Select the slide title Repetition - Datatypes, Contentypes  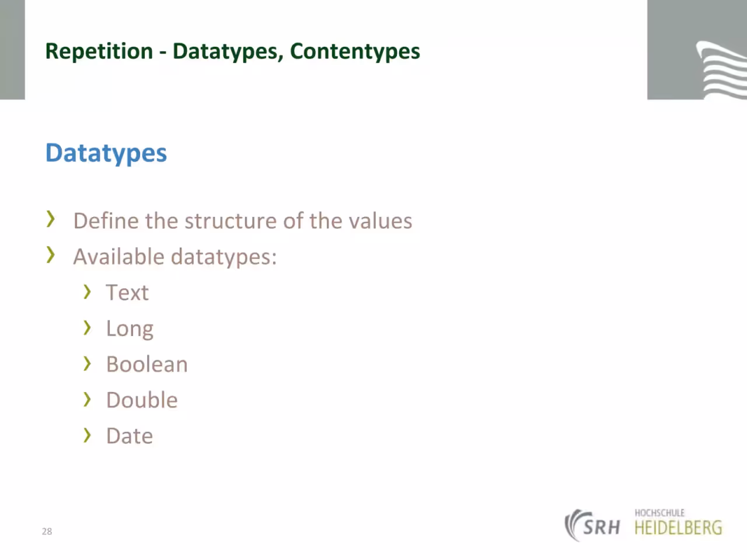(x=232, y=51)
